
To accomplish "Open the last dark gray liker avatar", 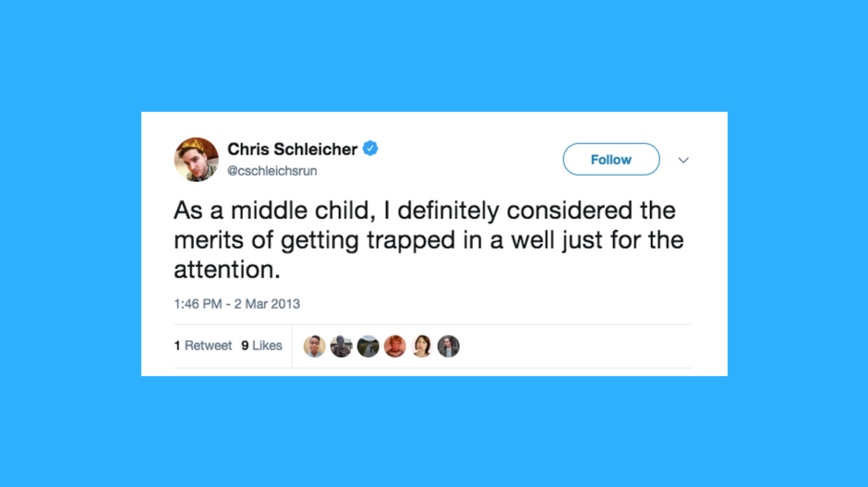I will point(448,346).
